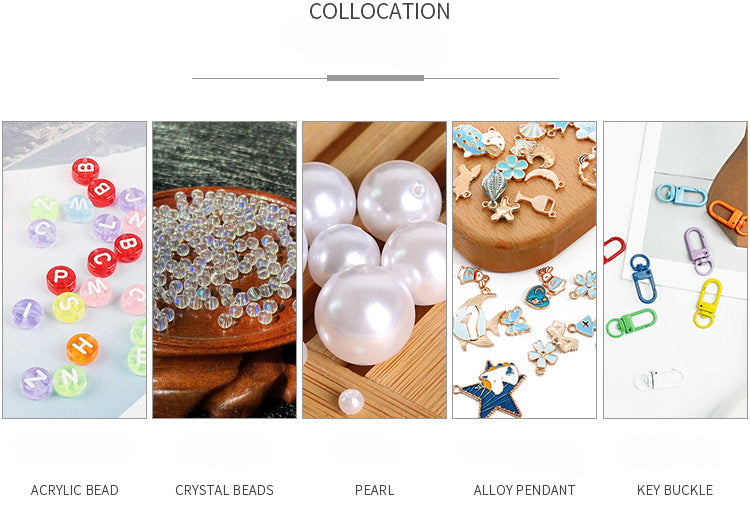The width and height of the screenshot is (750, 528).
Task: Open the Key Buckle product image
Action: point(675,270)
